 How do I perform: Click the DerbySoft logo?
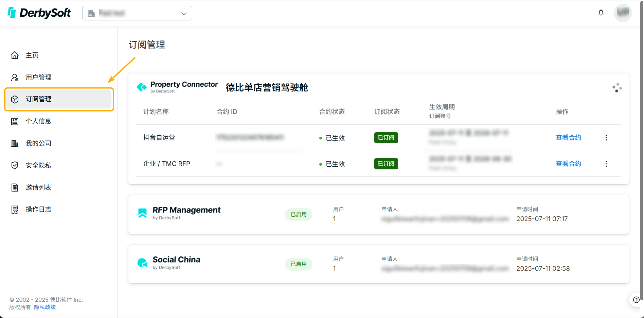[39, 13]
